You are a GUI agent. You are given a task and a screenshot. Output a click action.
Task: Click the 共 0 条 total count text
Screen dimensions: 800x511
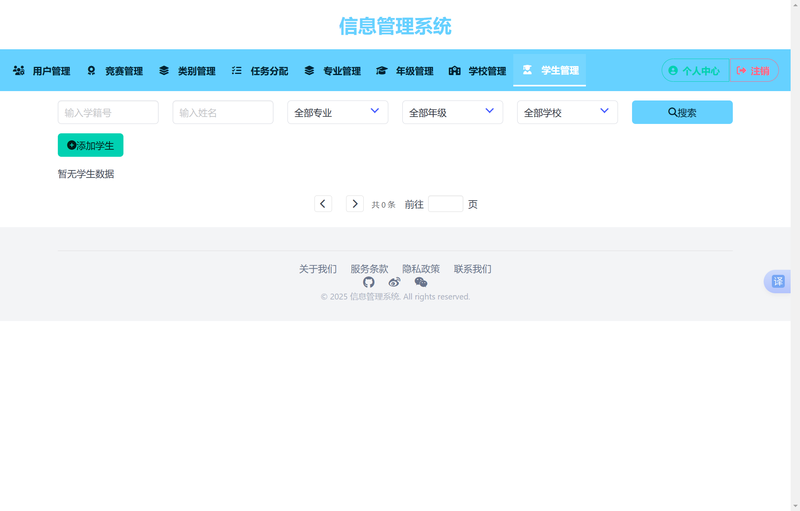(x=383, y=205)
